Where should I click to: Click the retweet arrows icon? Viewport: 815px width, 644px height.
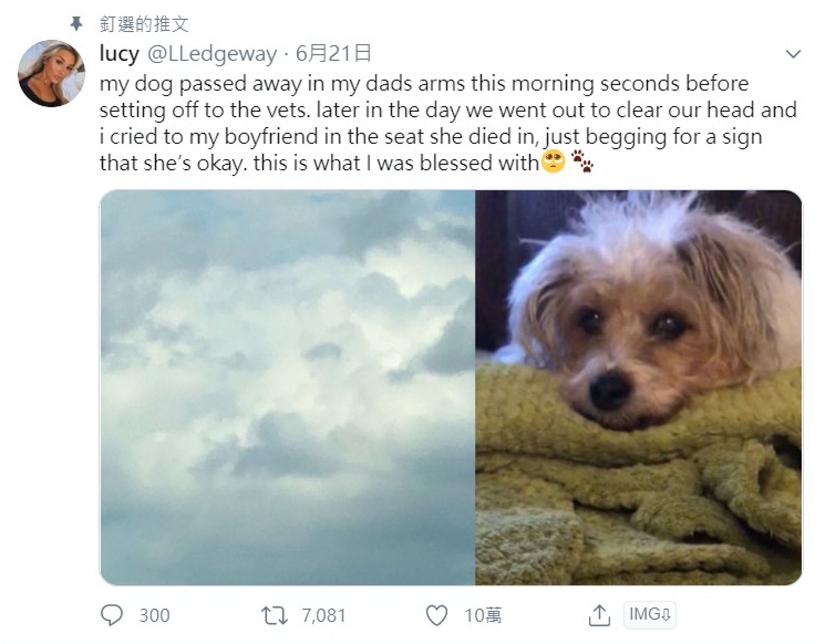pos(274,616)
